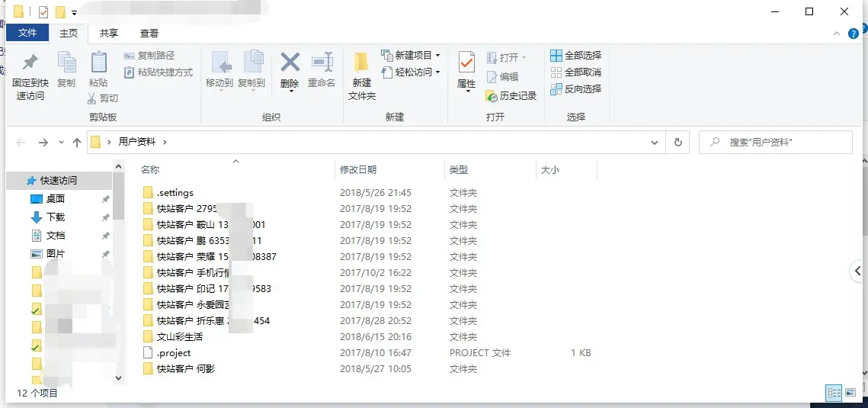Click the Refresh button
The width and height of the screenshot is (868, 408).
(x=677, y=143)
